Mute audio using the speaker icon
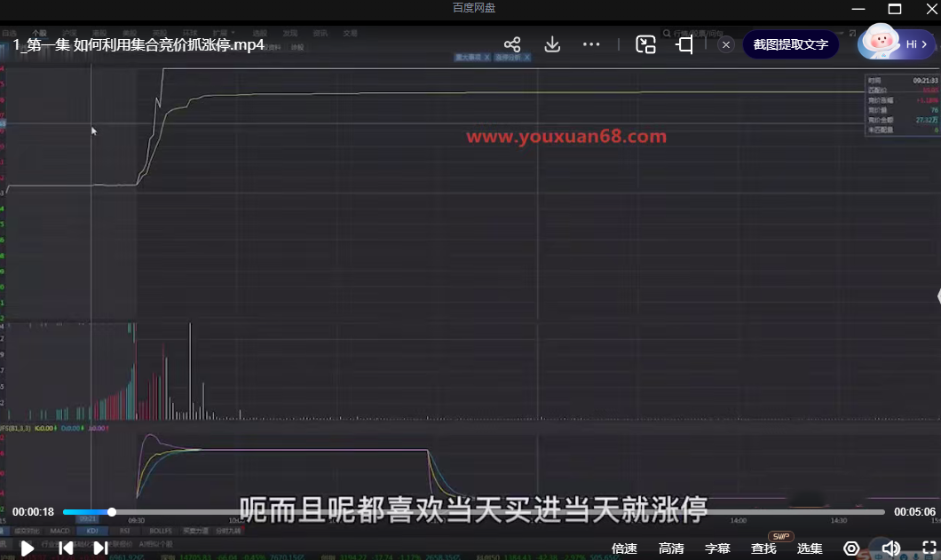 click(891, 548)
